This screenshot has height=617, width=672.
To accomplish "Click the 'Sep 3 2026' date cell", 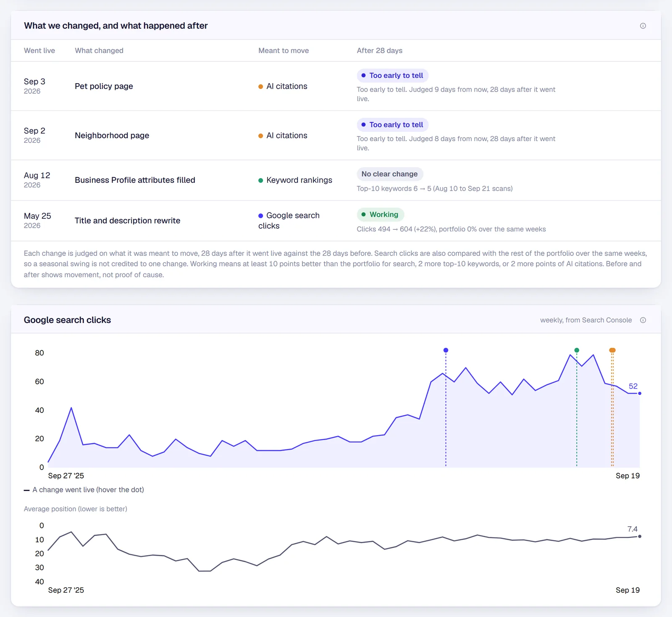I will (x=34, y=86).
